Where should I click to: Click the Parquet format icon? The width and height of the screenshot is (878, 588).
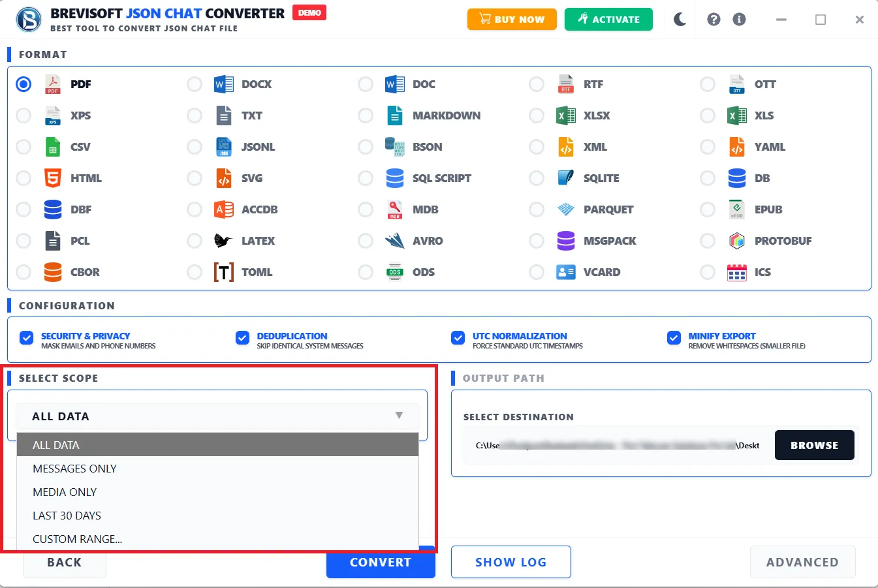coord(566,209)
